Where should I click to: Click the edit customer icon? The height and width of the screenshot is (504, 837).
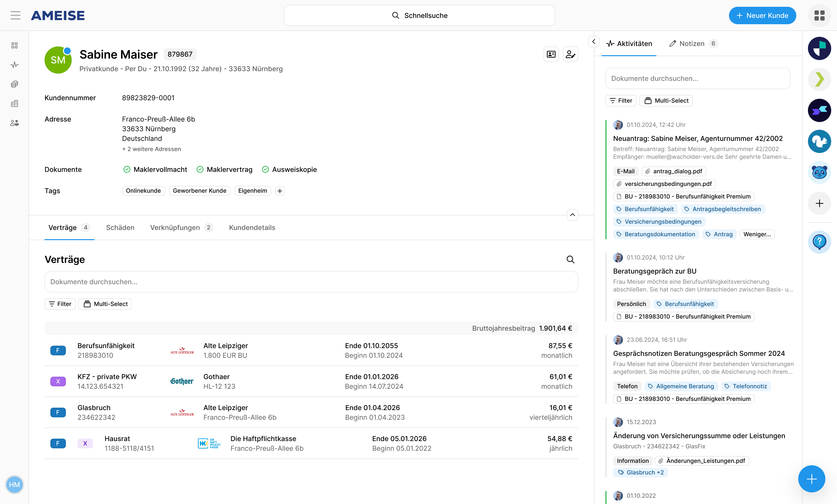[x=570, y=54]
